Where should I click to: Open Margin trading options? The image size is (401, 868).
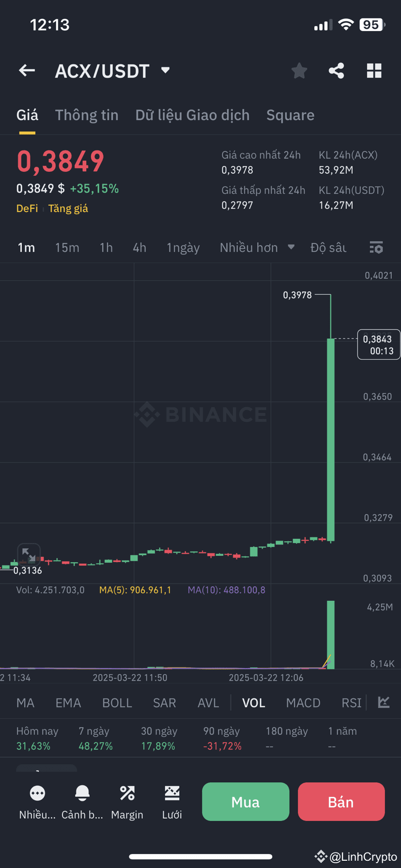pyautogui.click(x=127, y=801)
